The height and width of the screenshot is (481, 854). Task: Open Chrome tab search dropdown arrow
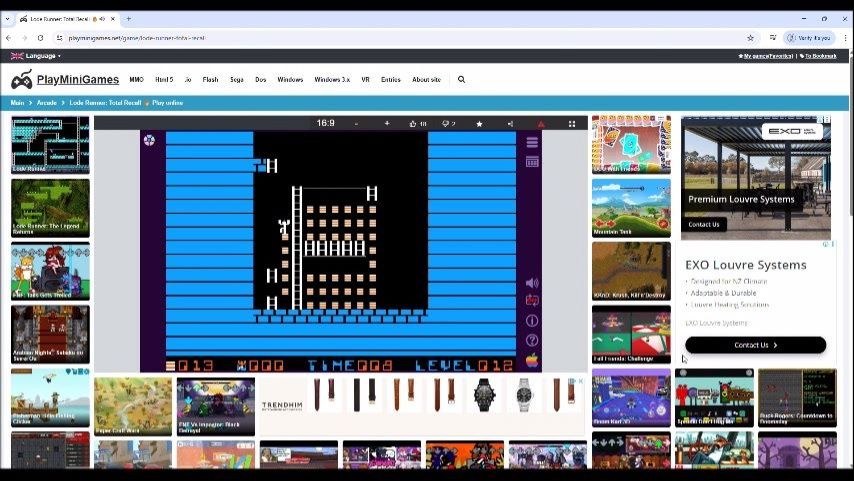[8, 18]
